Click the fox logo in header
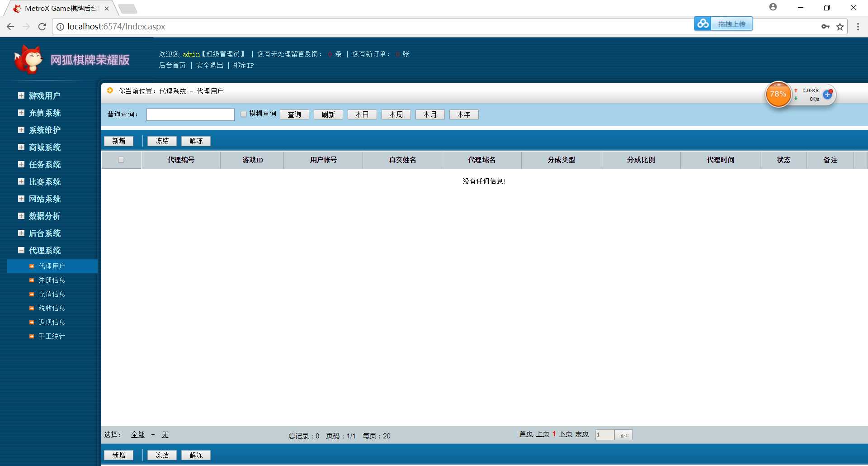Image resolution: width=868 pixels, height=466 pixels. (x=28, y=59)
